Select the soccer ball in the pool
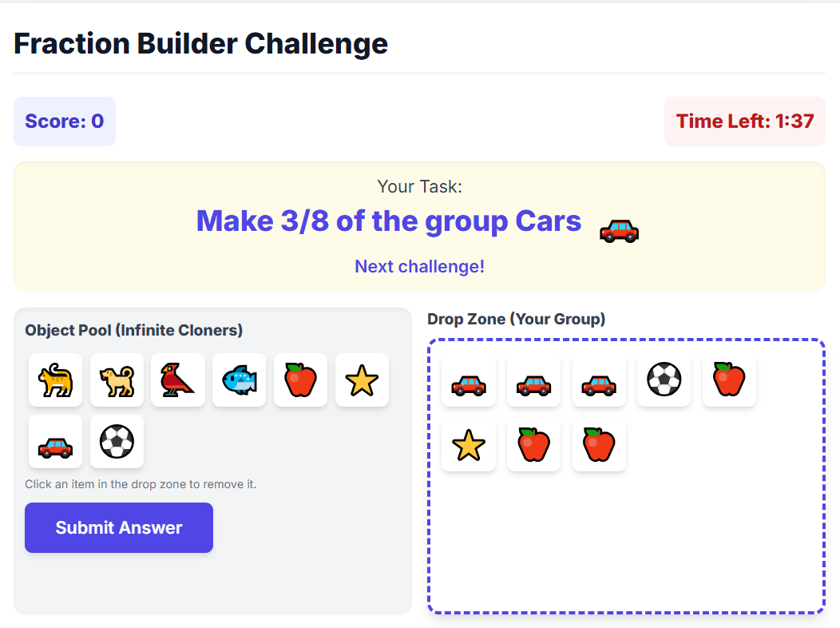 tap(117, 442)
